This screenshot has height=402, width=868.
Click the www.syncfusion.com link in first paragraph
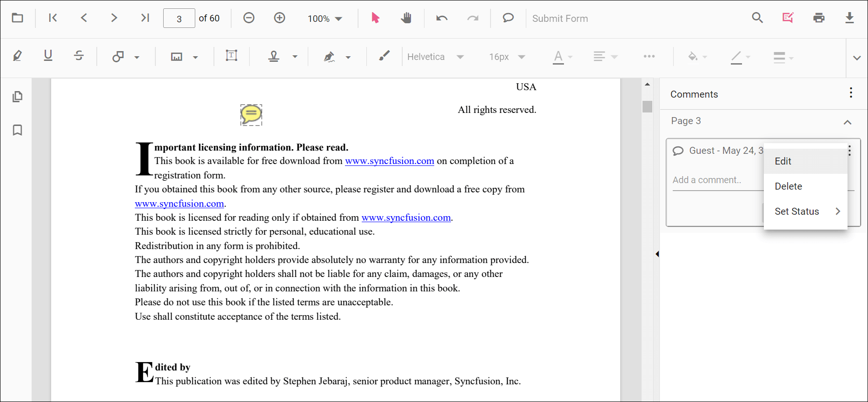point(389,161)
